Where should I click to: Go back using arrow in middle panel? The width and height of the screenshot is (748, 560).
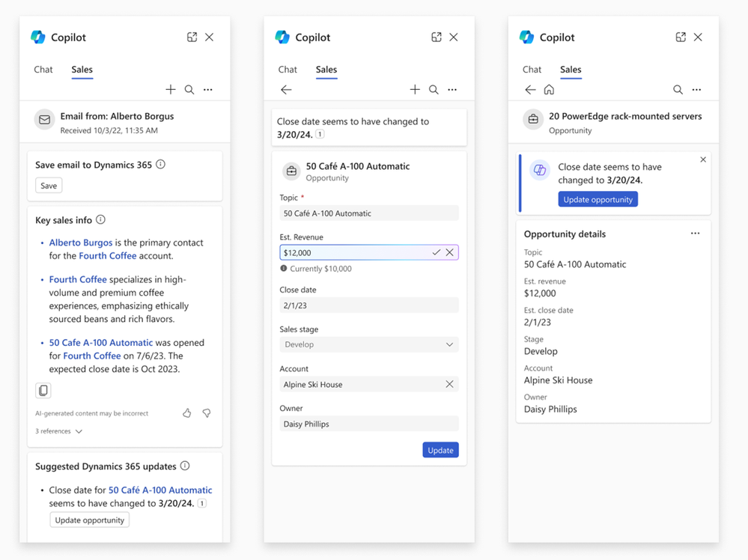click(x=286, y=90)
